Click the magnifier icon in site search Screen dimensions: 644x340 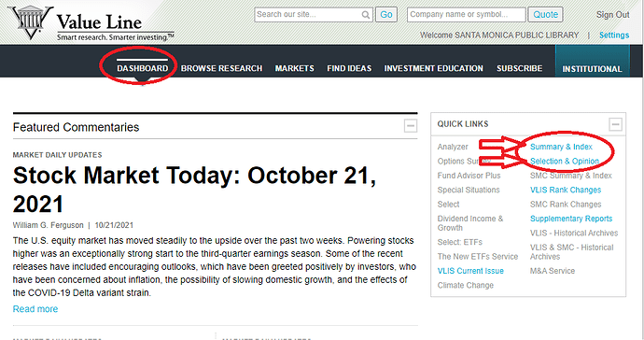pyautogui.click(x=365, y=15)
